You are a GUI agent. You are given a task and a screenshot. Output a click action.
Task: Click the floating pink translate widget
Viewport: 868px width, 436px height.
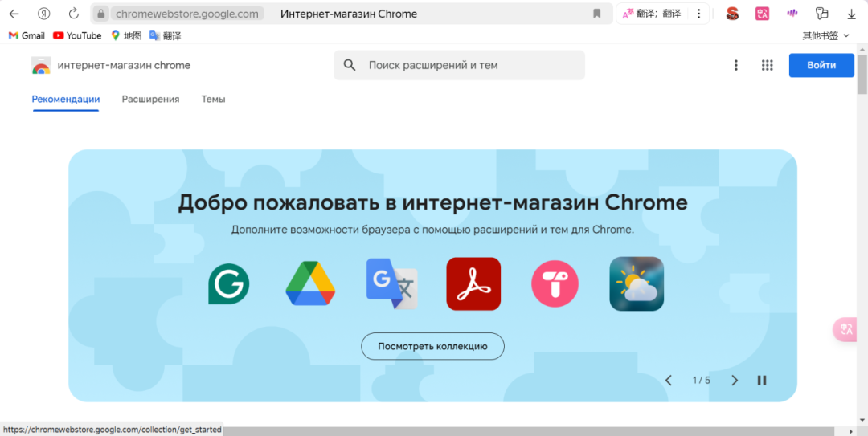tap(845, 330)
